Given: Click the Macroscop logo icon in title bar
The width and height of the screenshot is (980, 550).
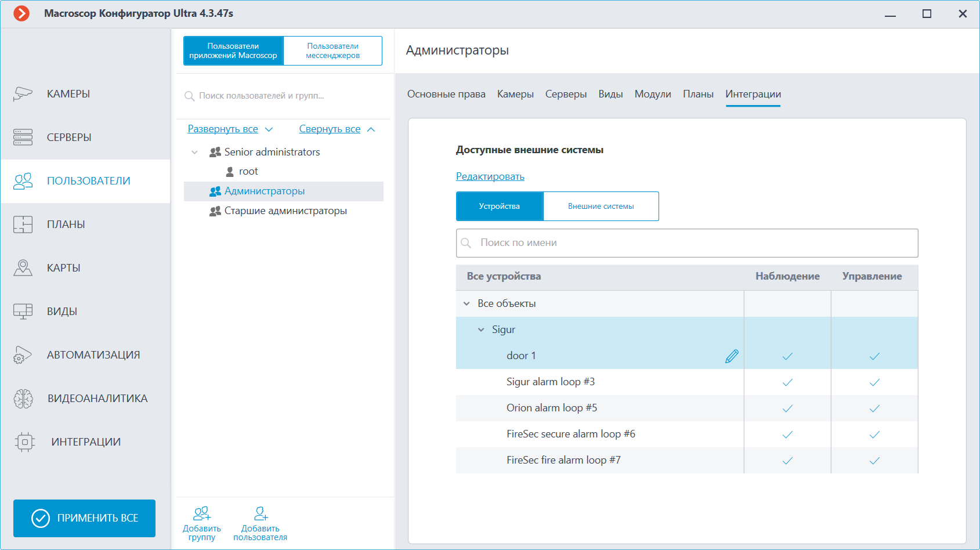Looking at the screenshot, I should 21,13.
